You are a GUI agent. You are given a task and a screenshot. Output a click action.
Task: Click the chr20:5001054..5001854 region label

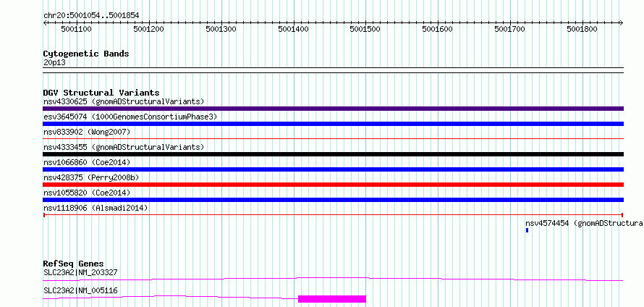91,16
